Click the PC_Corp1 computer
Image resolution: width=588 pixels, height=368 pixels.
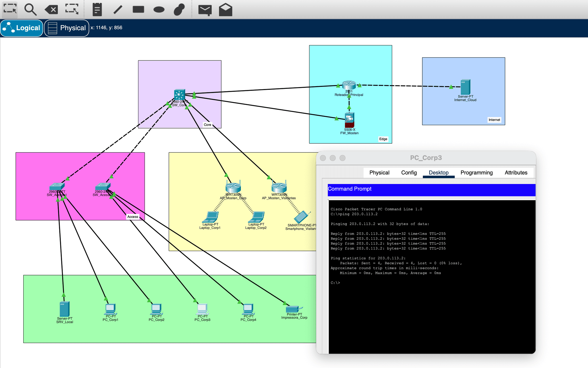click(x=110, y=309)
